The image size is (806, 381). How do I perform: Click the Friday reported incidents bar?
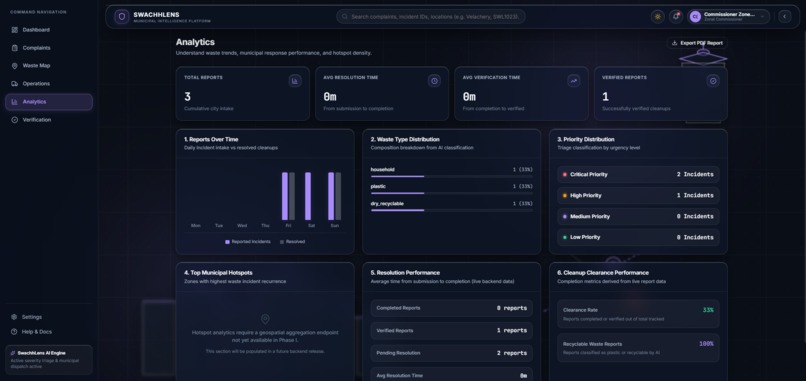285,196
